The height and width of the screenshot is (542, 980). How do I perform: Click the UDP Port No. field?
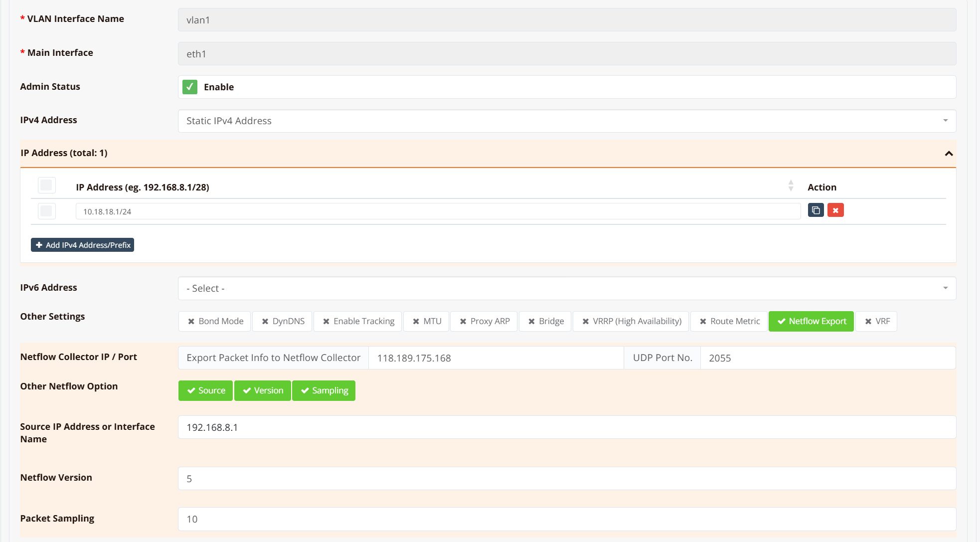(x=827, y=359)
